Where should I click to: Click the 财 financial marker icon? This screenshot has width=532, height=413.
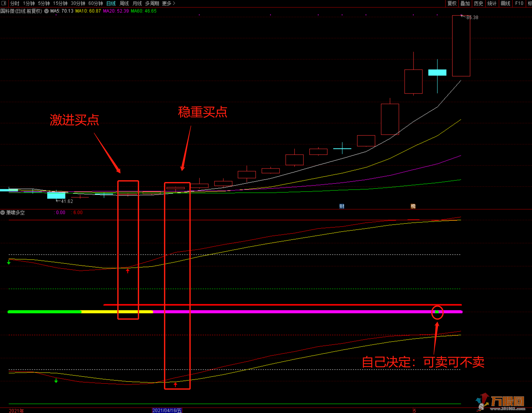tap(342, 206)
